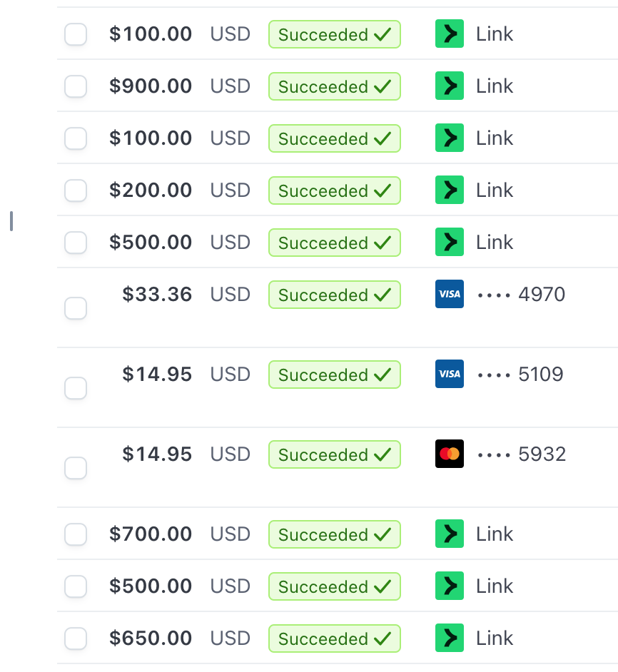
Task: Open the $700.00 payment details
Action: coord(151,534)
